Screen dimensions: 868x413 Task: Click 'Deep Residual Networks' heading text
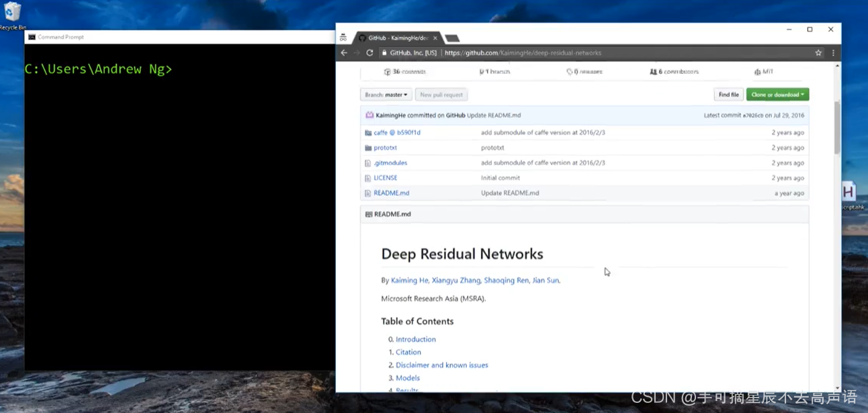click(462, 254)
